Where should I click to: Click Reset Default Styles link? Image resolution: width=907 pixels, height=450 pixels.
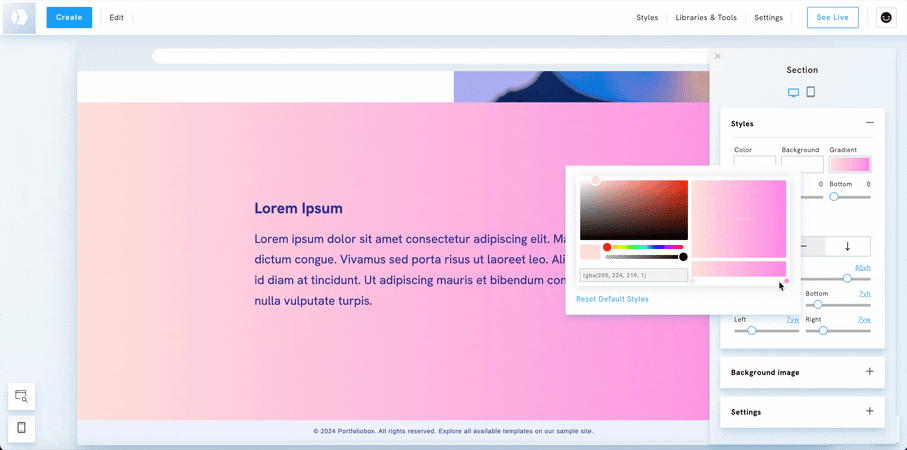(x=612, y=299)
